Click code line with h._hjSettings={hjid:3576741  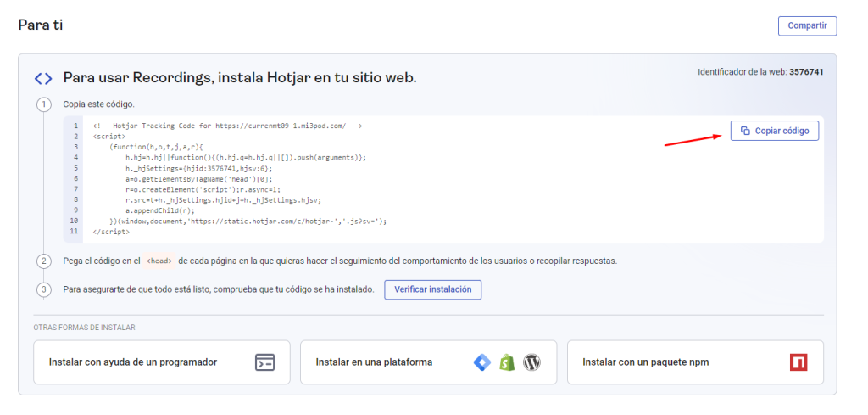199,168
